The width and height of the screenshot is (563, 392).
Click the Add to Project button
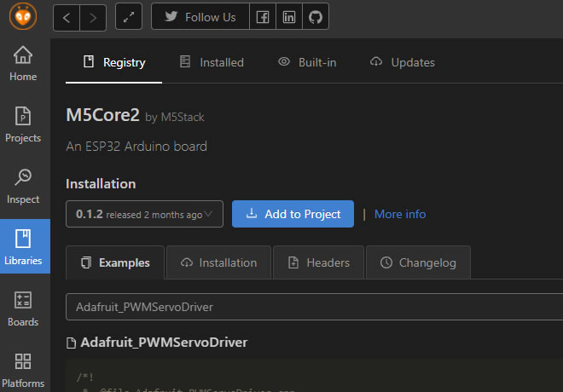click(x=293, y=214)
